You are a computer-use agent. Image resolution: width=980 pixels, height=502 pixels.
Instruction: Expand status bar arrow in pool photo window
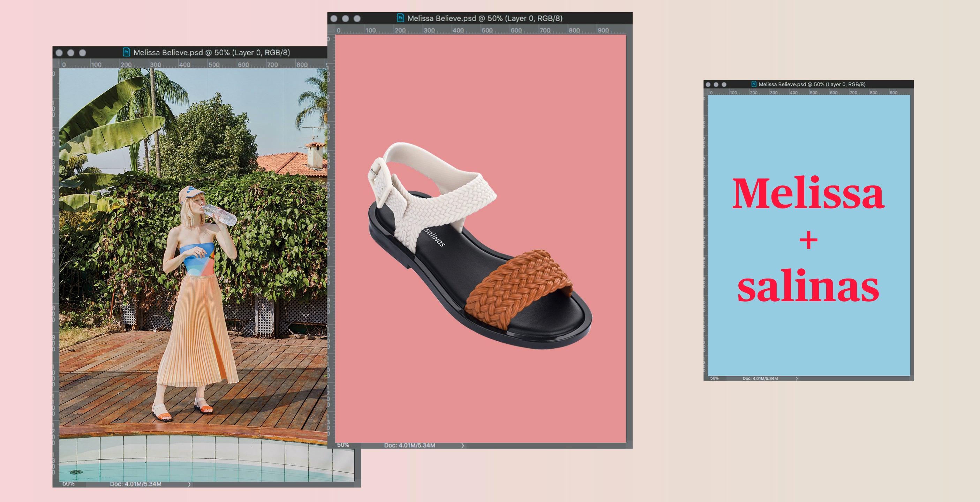click(x=189, y=484)
